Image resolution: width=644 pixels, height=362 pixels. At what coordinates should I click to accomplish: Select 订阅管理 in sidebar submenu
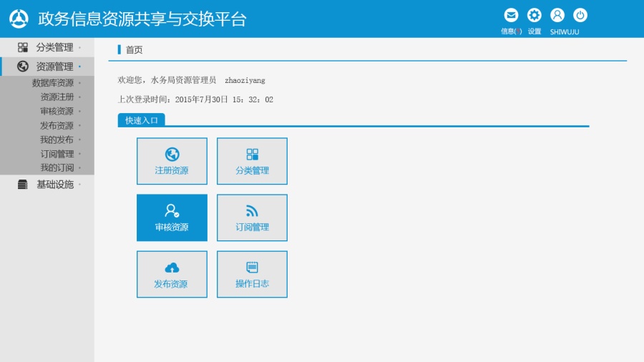[x=57, y=154]
